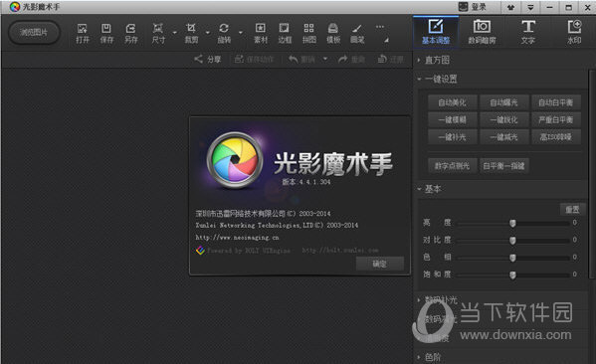Click the 素材 (Materials) toolbar icon
Viewport: 596px width, 364px height.
(x=261, y=33)
